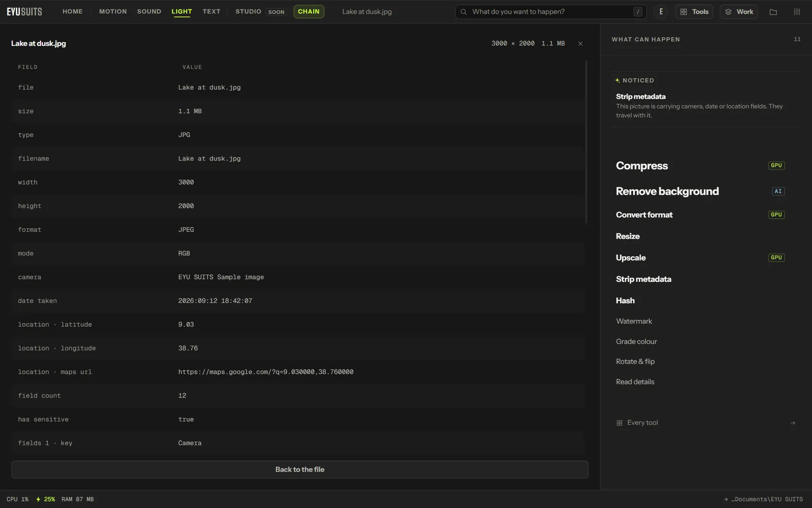Choose Remove background action
The width and height of the screenshot is (812, 508).
point(667,192)
